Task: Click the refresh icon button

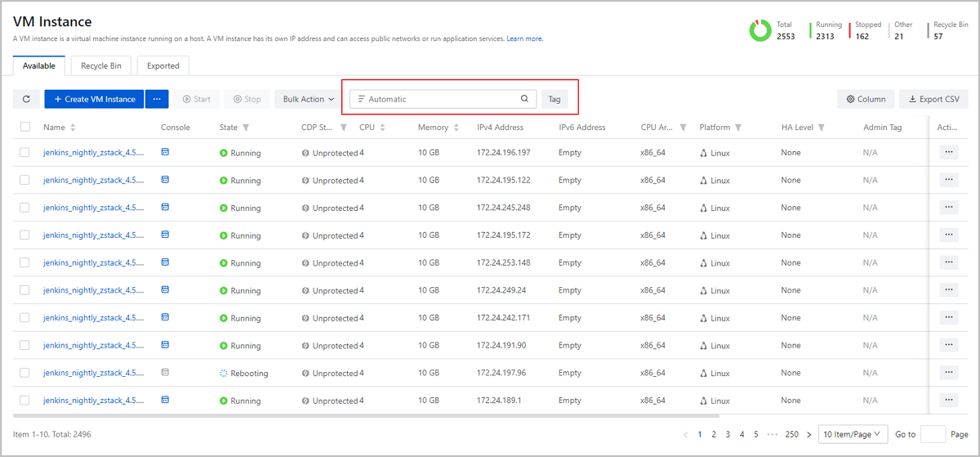Action: click(26, 99)
